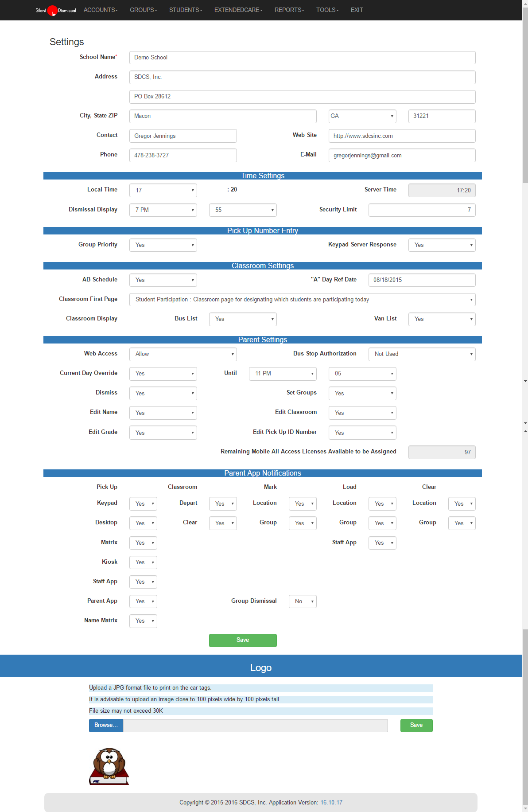Change the Group Dismissal No dropdown
The width and height of the screenshot is (528, 812).
pos(303,601)
